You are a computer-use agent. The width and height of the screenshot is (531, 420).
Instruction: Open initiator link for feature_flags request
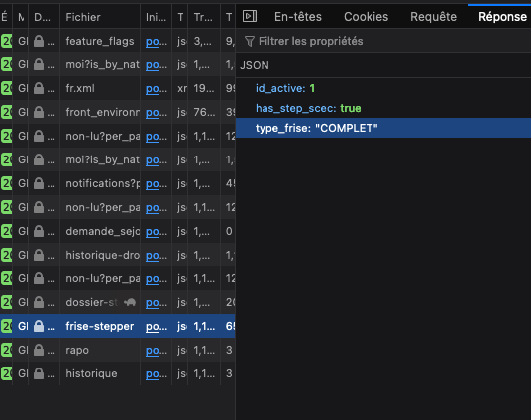[x=157, y=42]
